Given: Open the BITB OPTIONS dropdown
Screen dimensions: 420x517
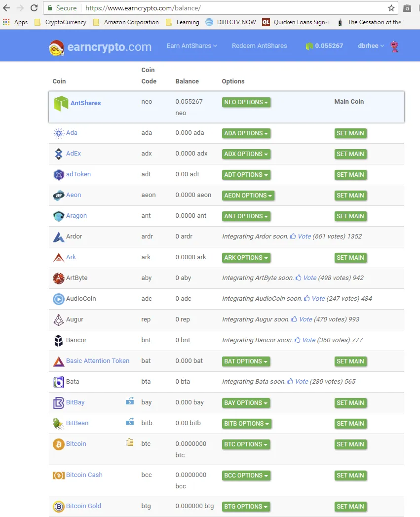Looking at the screenshot, I should pyautogui.click(x=247, y=423).
